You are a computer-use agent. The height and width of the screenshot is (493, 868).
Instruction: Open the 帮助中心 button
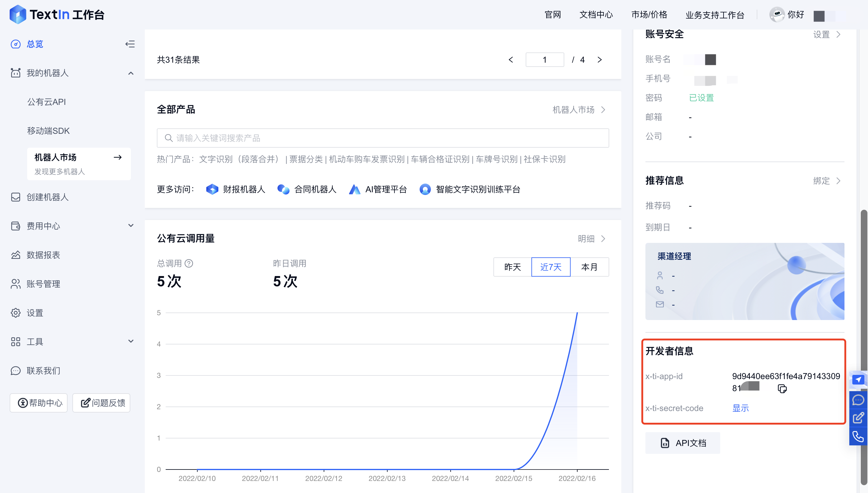(39, 403)
